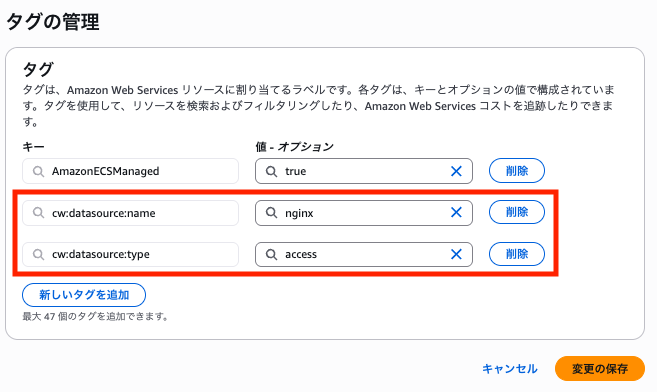Image resolution: width=657 pixels, height=392 pixels.
Task: Click キャンセル link
Action: coord(510,369)
